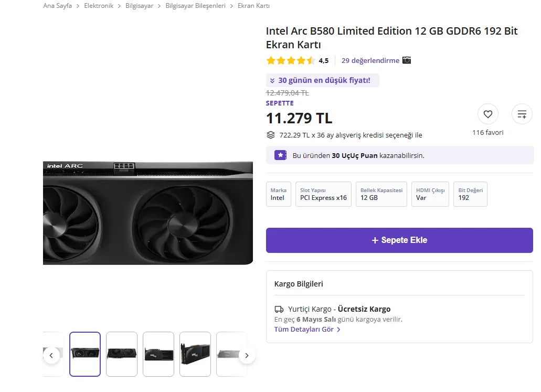Select the second graphics card thumbnail
The image size is (541, 392).
click(x=122, y=354)
